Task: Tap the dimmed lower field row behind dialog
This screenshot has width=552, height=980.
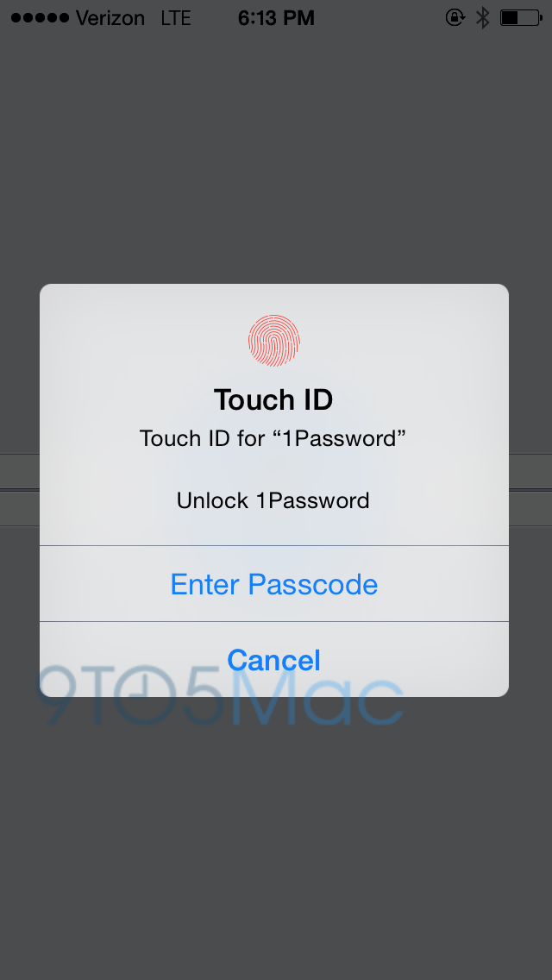Action: click(276, 508)
